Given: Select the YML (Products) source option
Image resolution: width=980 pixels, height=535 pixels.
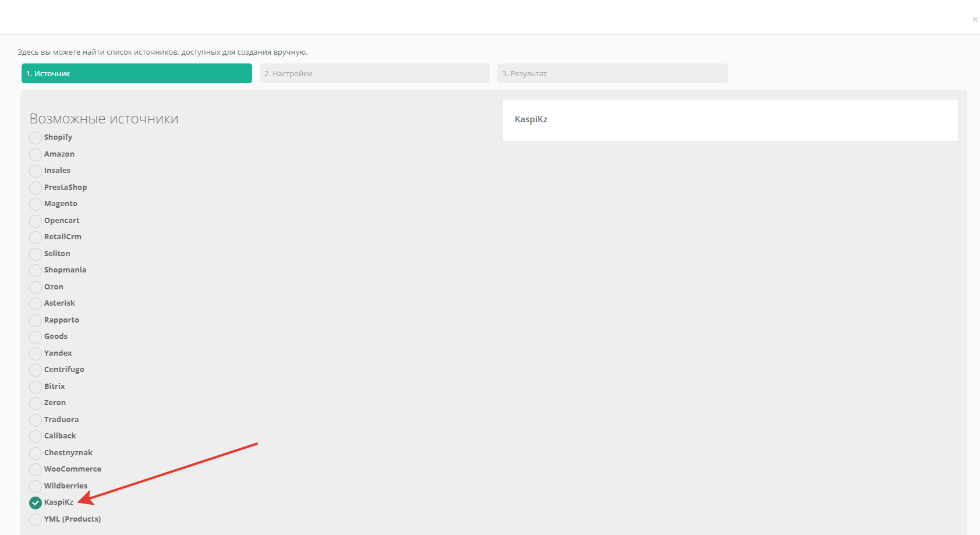Looking at the screenshot, I should 36,520.
